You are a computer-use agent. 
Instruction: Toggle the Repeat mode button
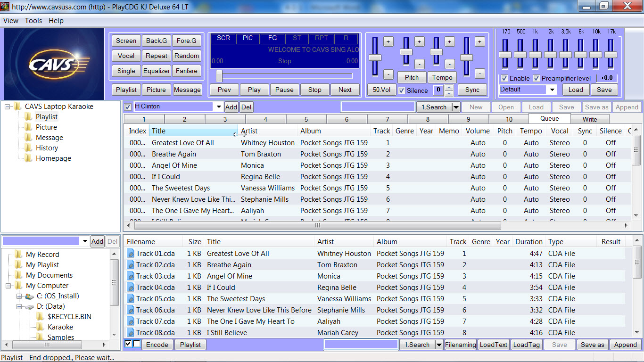click(157, 56)
